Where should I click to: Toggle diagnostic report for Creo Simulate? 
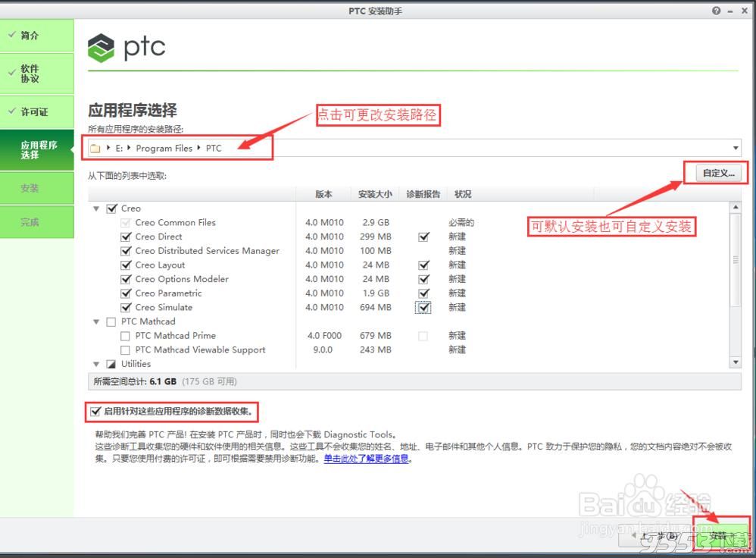click(423, 308)
